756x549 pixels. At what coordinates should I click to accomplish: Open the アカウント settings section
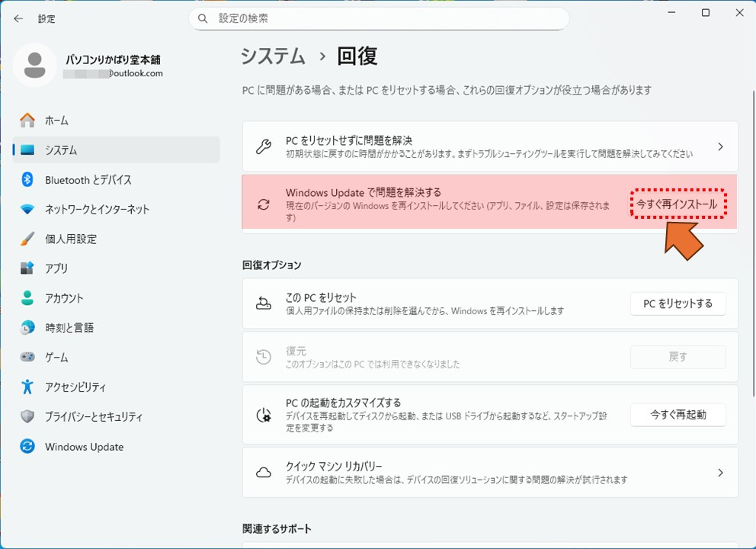click(x=64, y=298)
